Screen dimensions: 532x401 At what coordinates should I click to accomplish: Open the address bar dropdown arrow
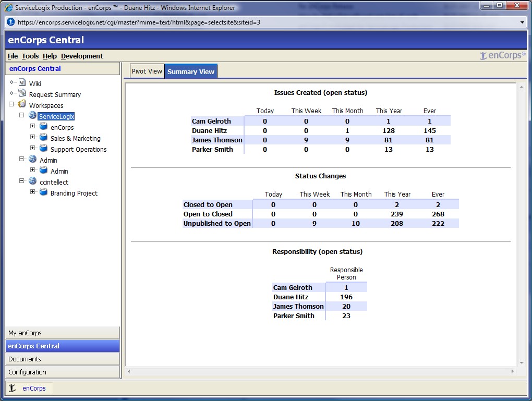point(522,22)
